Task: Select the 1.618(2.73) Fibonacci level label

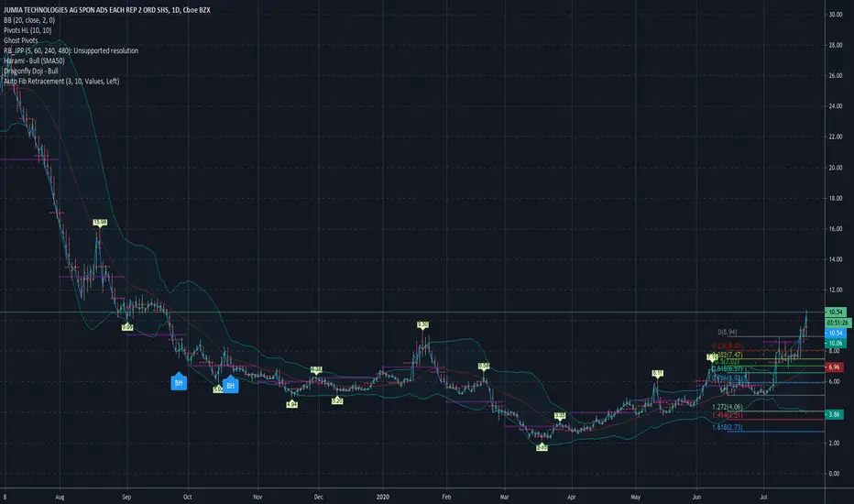Action: [728, 427]
